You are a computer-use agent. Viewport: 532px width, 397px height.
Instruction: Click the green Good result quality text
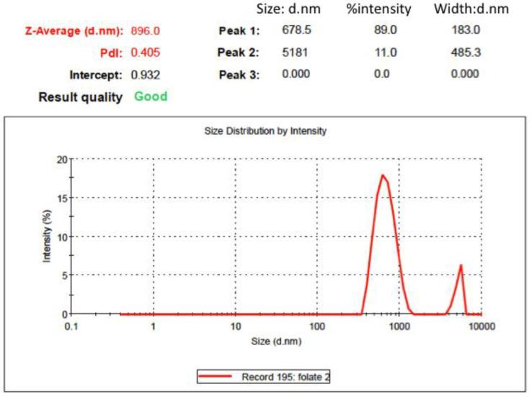(151, 97)
